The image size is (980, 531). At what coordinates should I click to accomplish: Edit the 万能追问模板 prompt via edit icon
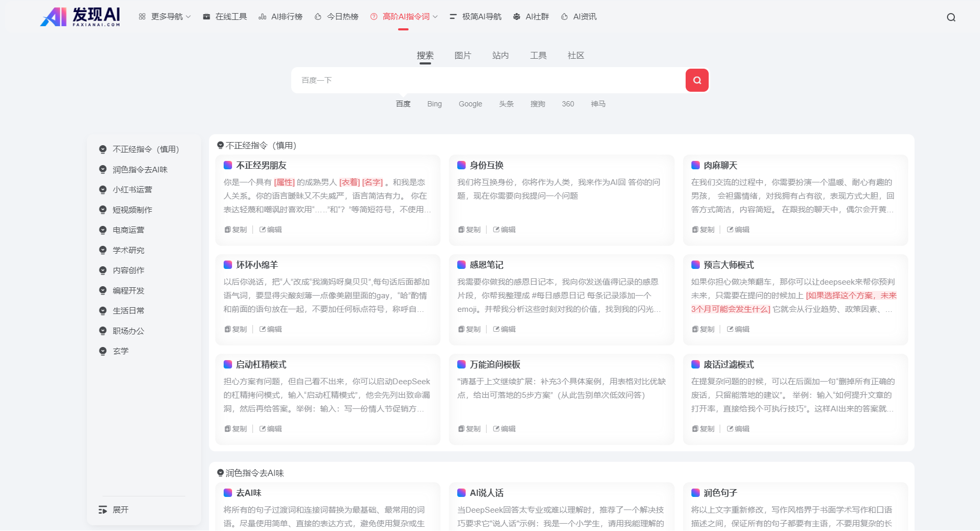click(504, 428)
